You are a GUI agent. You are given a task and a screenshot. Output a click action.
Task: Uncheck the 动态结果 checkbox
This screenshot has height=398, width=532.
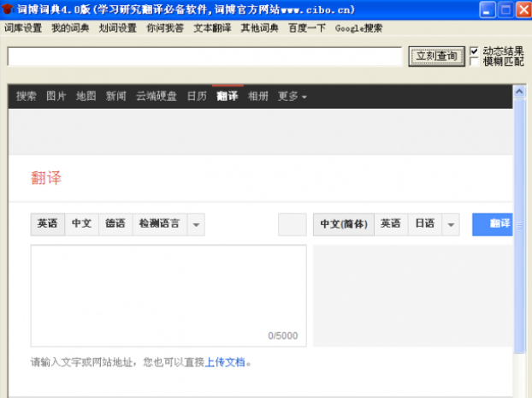[x=475, y=51]
